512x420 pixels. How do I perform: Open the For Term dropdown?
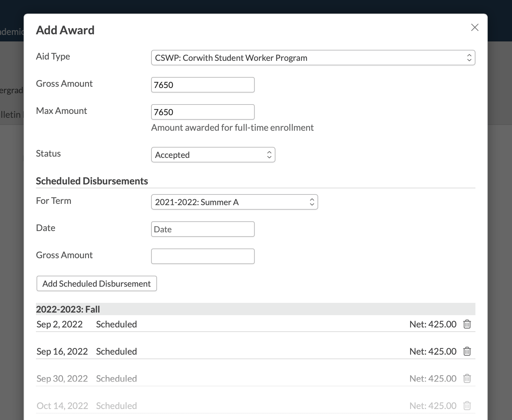click(234, 202)
